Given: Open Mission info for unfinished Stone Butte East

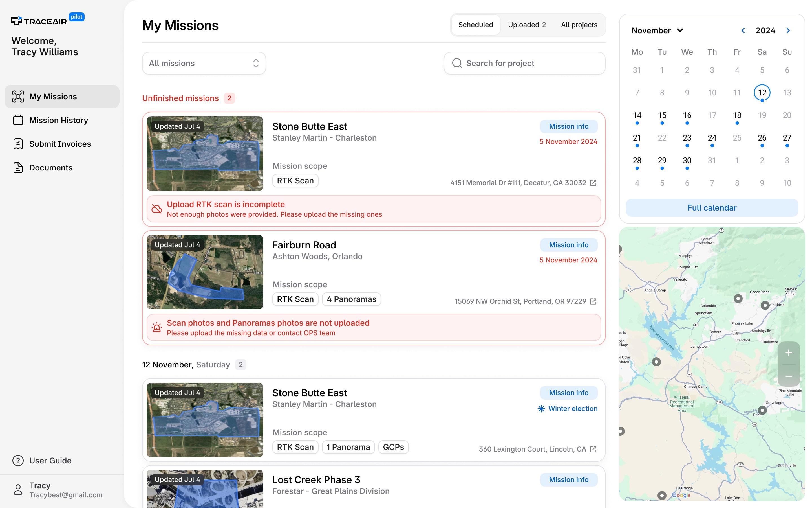Looking at the screenshot, I should (569, 126).
